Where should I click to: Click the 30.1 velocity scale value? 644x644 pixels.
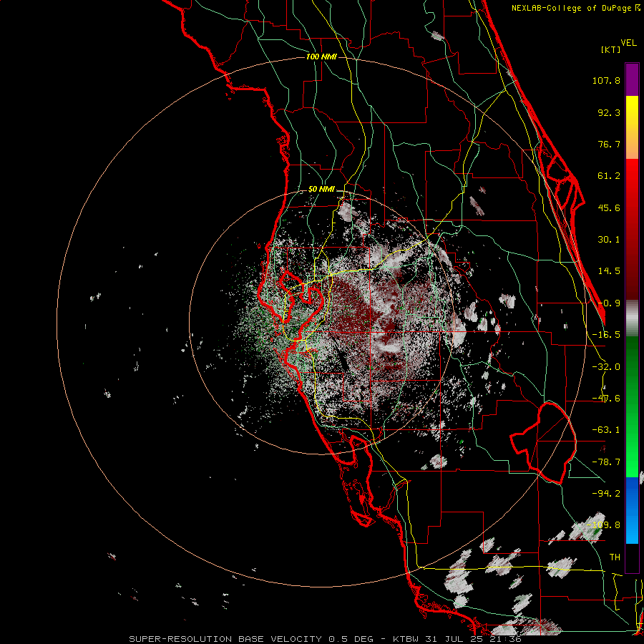pyautogui.click(x=609, y=240)
